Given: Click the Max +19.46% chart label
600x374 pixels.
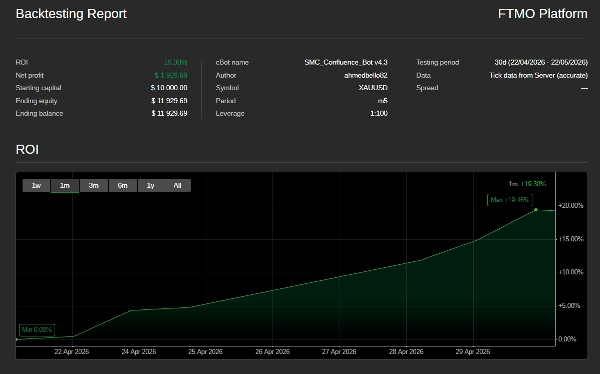Looking at the screenshot, I should click(x=509, y=200).
